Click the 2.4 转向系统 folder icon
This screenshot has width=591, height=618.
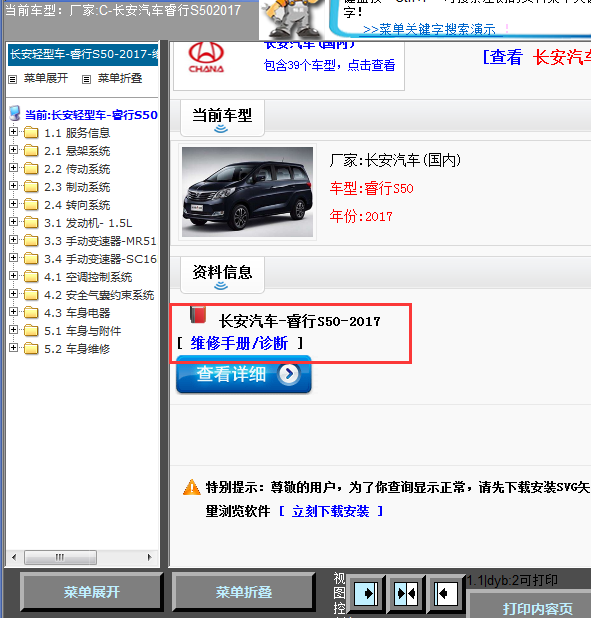[31, 205]
